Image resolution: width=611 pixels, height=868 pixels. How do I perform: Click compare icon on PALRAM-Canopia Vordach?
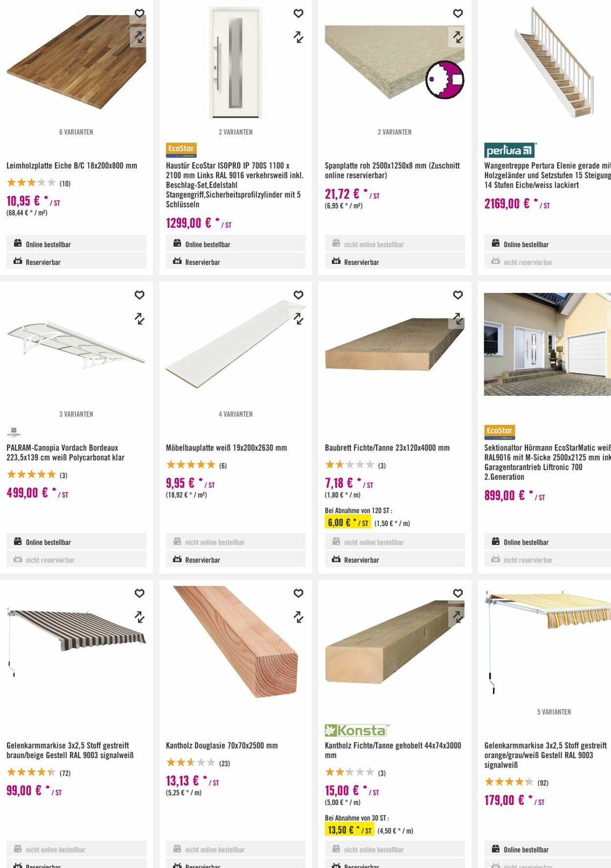click(x=139, y=318)
